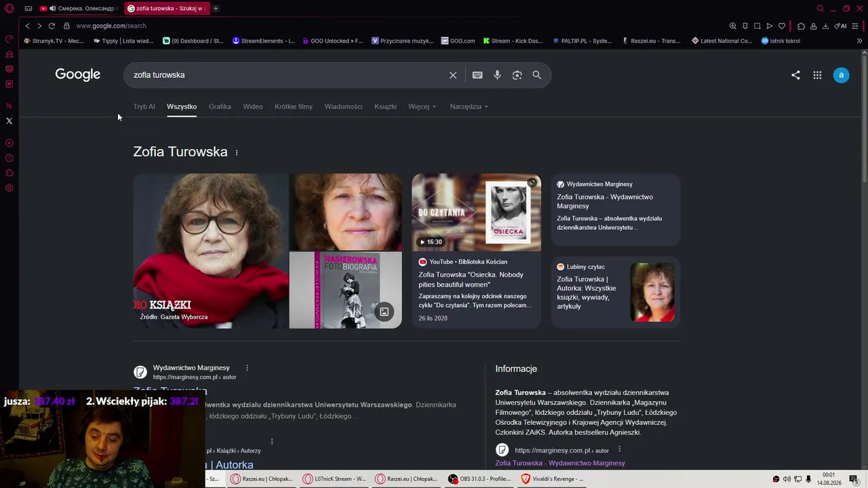Open the on-screen keyboard input tool
This screenshot has width=868, height=488.
(477, 75)
